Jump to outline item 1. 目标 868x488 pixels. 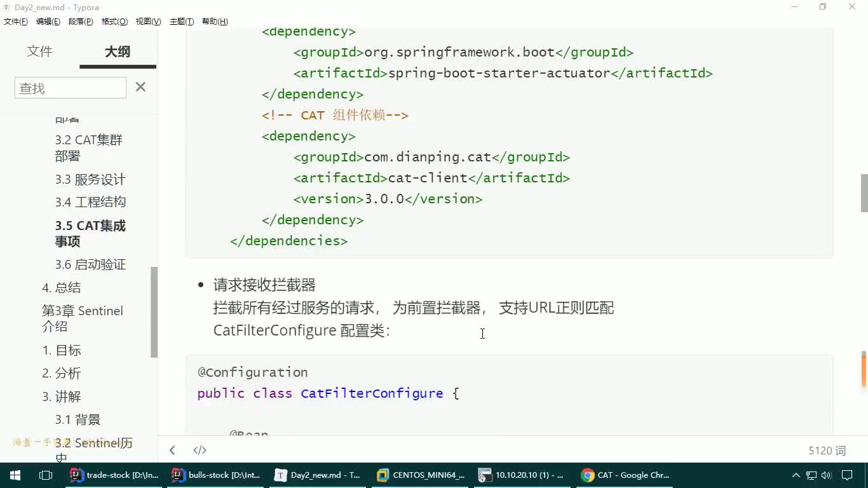coord(62,350)
